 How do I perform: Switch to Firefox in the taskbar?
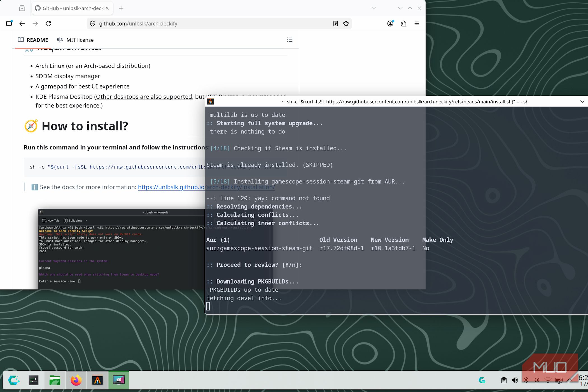[x=76, y=380]
